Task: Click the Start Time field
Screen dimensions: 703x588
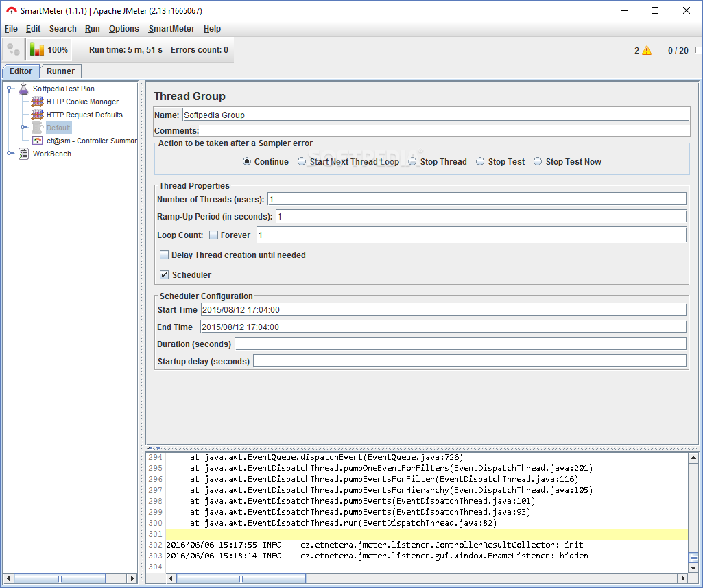Action: point(444,310)
